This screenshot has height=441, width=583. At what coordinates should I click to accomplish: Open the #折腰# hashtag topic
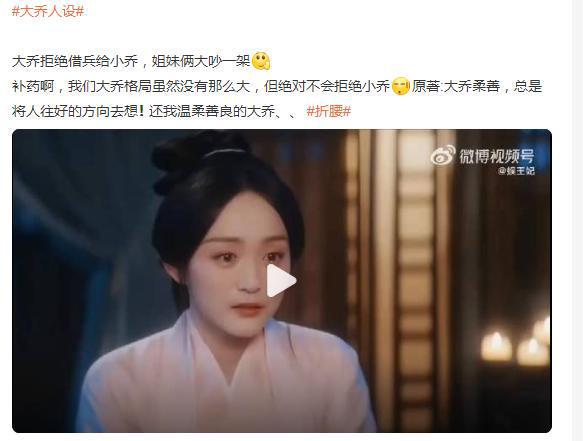pos(329,111)
